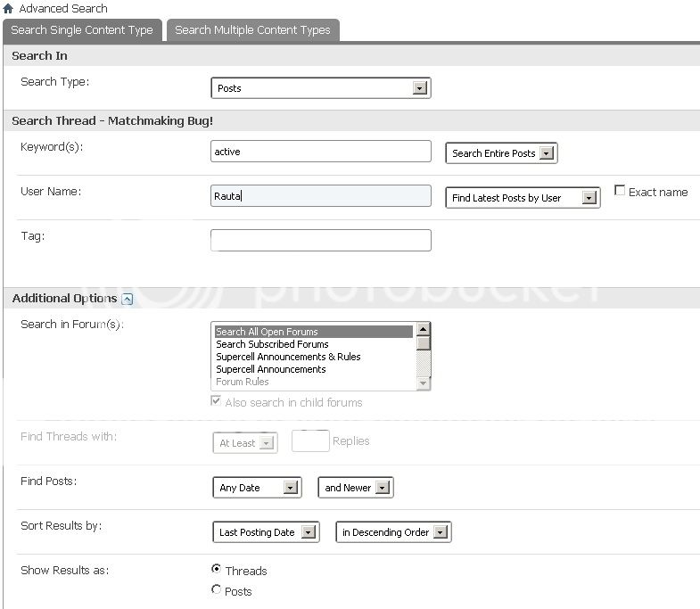Viewport: 700px width, 609px height.
Task: Enable the Exact name checkbox
Action: tap(620, 191)
